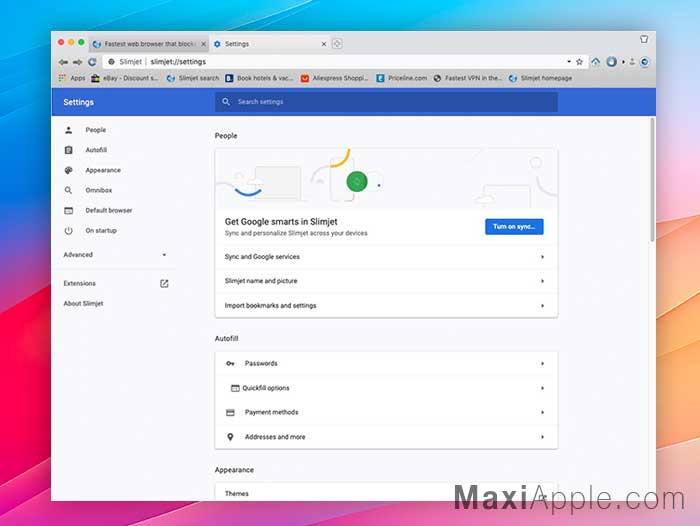This screenshot has height=526, width=700.
Task: Click the credit card icon for Payment methods
Action: 230,412
